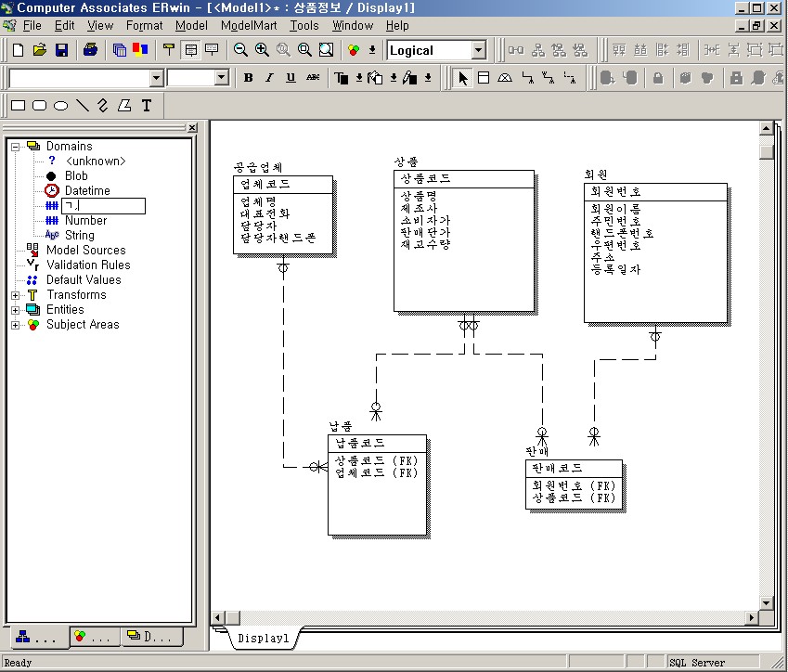
Task: Toggle entity-level display icon in toolbar
Action: click(x=169, y=50)
